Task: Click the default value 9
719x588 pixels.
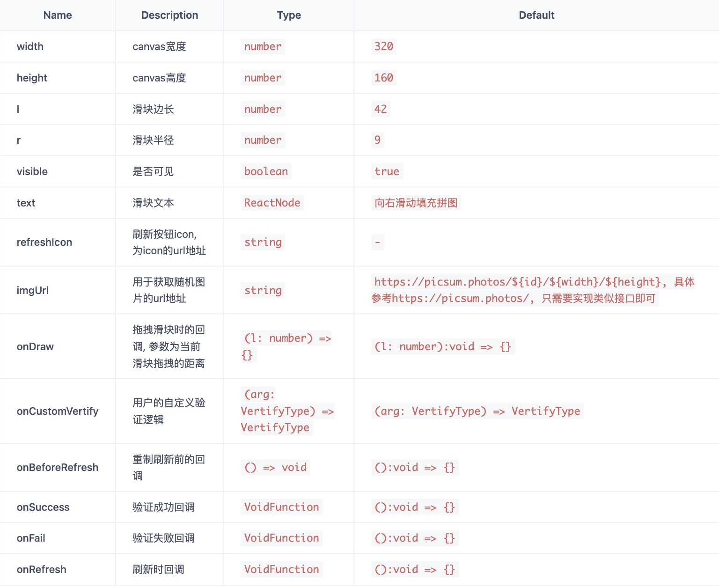Action: pos(377,140)
